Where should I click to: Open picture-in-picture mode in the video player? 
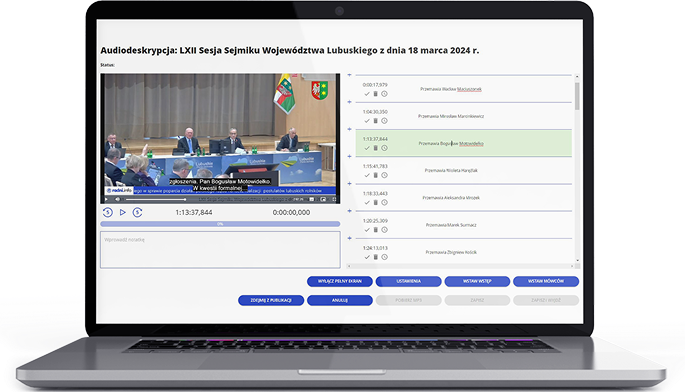click(323, 199)
